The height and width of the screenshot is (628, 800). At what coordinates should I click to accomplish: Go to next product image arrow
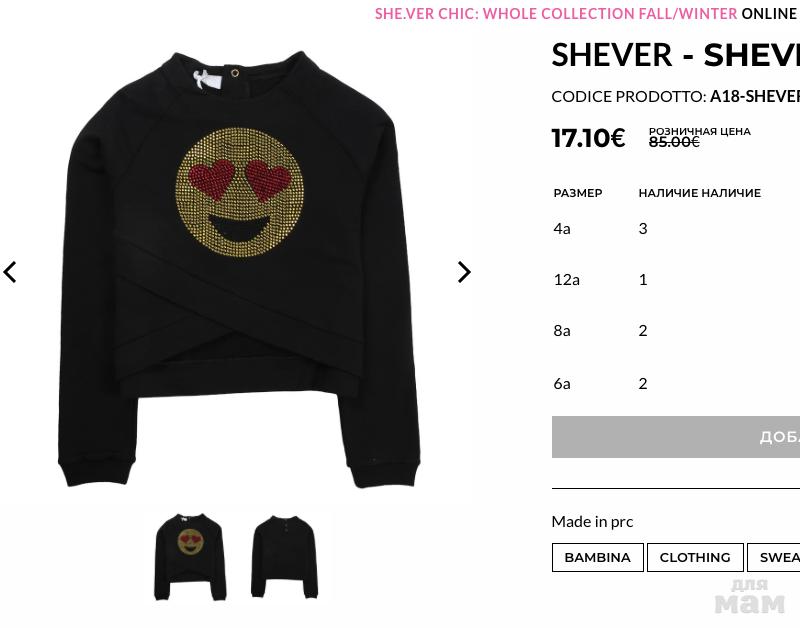point(464,272)
